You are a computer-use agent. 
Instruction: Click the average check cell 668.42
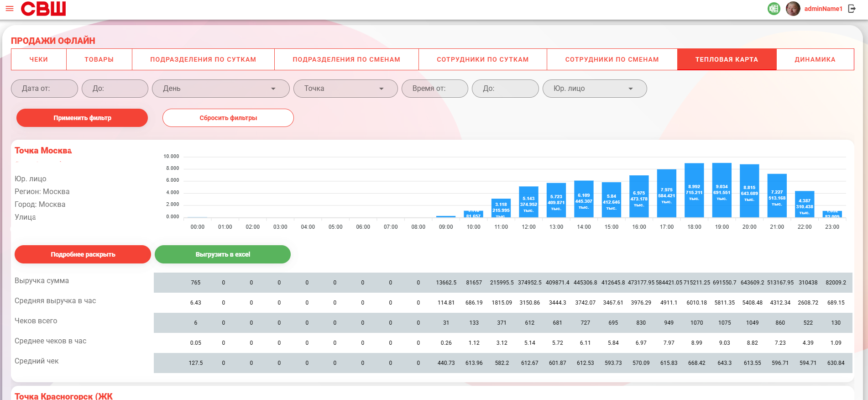[697, 363]
